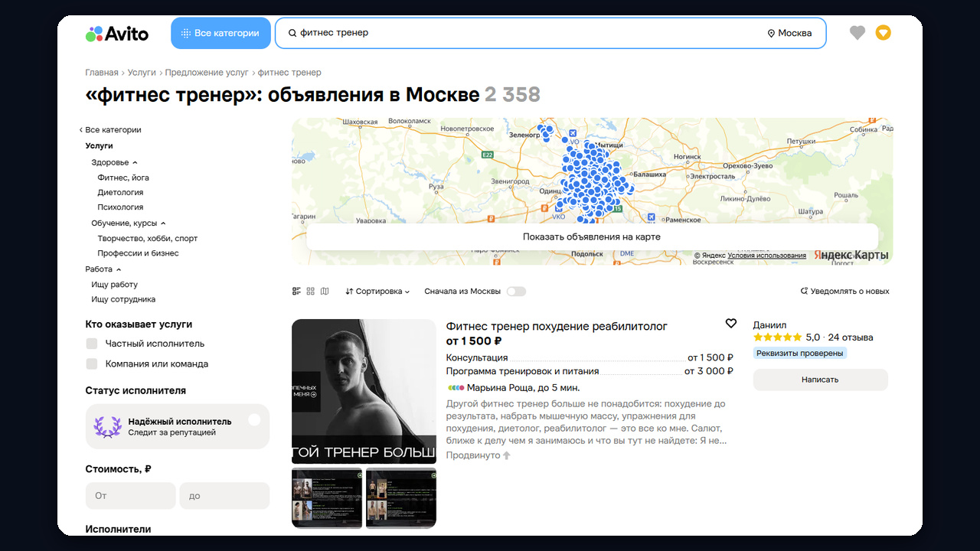Toggle Сначала из Москвы switch
Image resolution: width=980 pixels, height=551 pixels.
(516, 292)
